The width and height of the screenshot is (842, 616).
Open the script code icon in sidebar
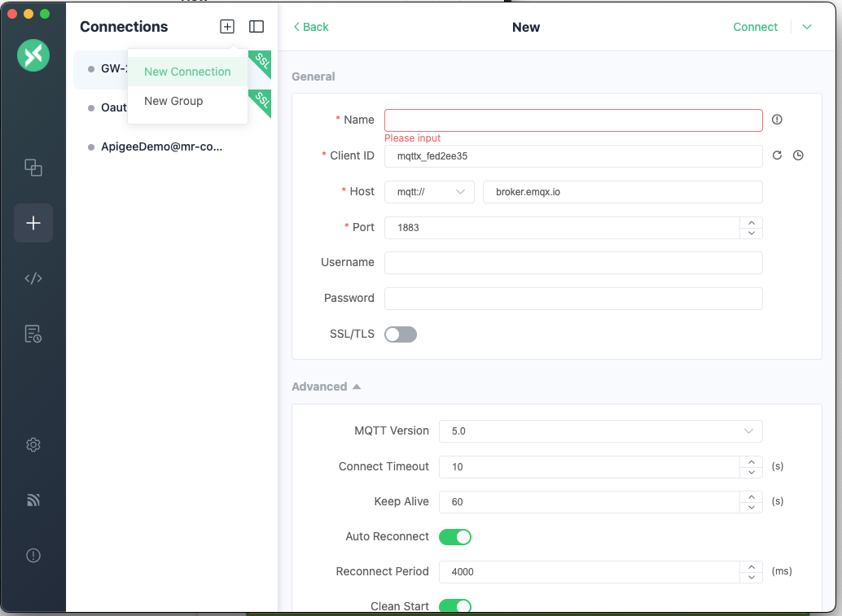[33, 278]
